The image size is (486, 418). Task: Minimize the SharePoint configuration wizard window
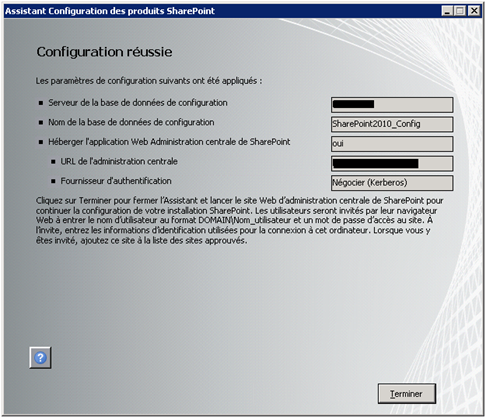click(447, 11)
